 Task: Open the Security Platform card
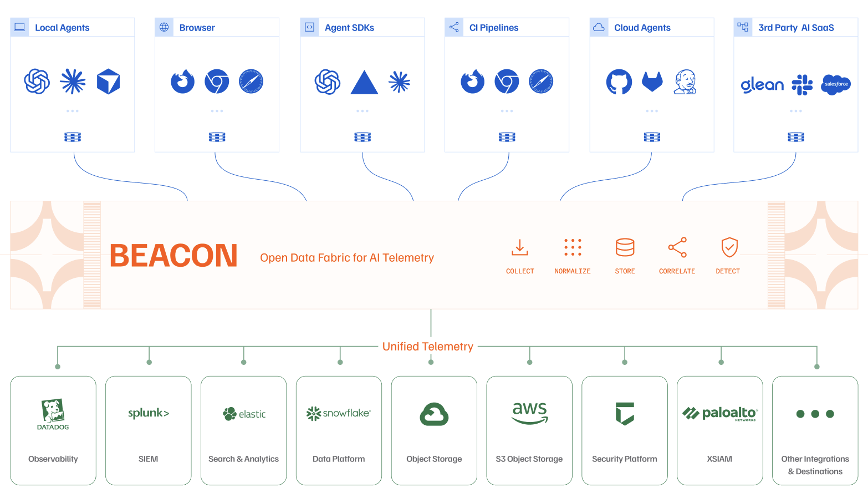[625, 430]
